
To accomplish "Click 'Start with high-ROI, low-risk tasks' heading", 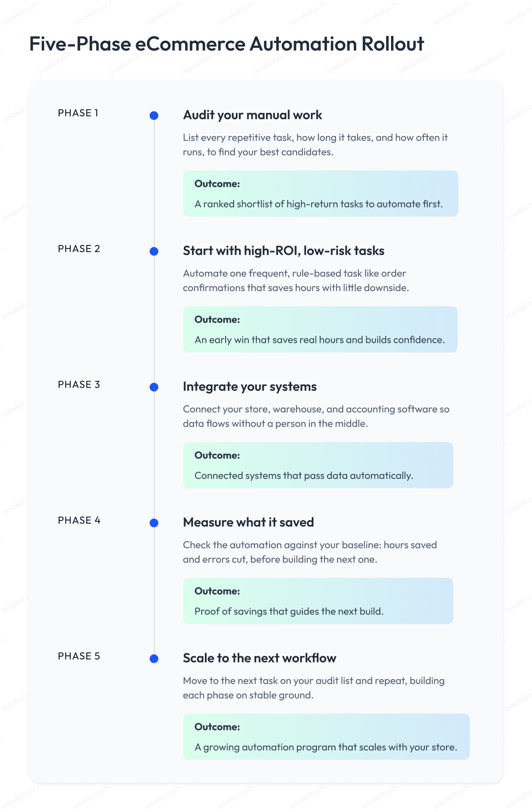I will coord(283,251).
